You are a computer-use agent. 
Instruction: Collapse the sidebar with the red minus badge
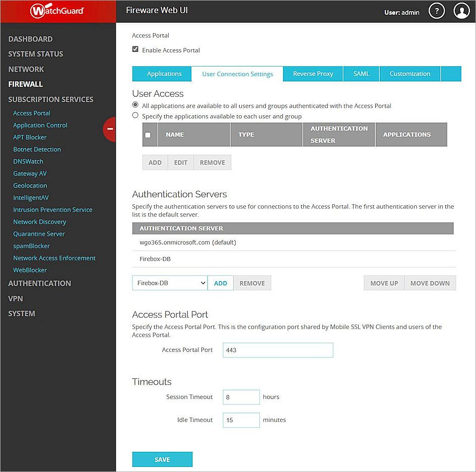(x=110, y=129)
